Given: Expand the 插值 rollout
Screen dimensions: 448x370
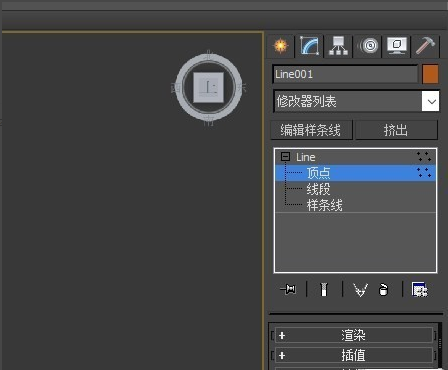Looking at the screenshot, I should click(x=353, y=355).
